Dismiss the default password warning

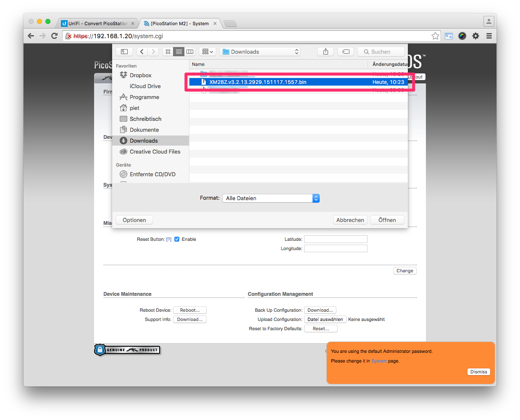pyautogui.click(x=479, y=372)
